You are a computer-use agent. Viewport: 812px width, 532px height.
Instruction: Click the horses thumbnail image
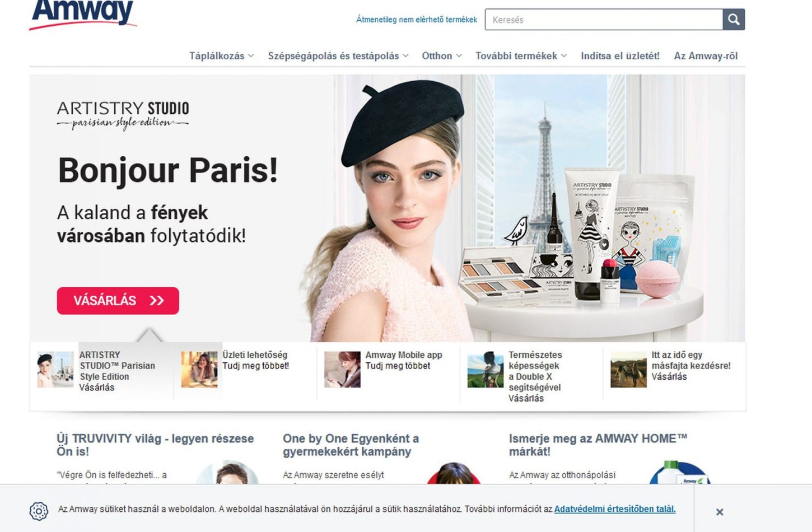pos(628,370)
